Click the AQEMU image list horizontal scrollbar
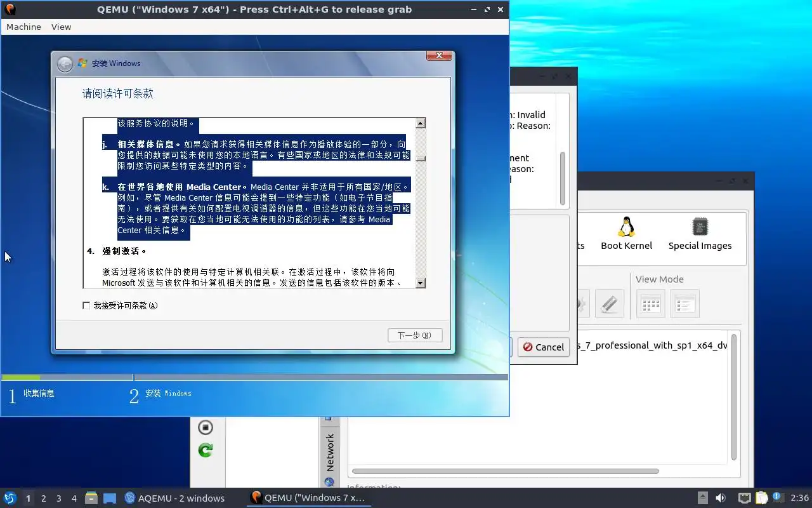The height and width of the screenshot is (508, 812). pos(506,471)
